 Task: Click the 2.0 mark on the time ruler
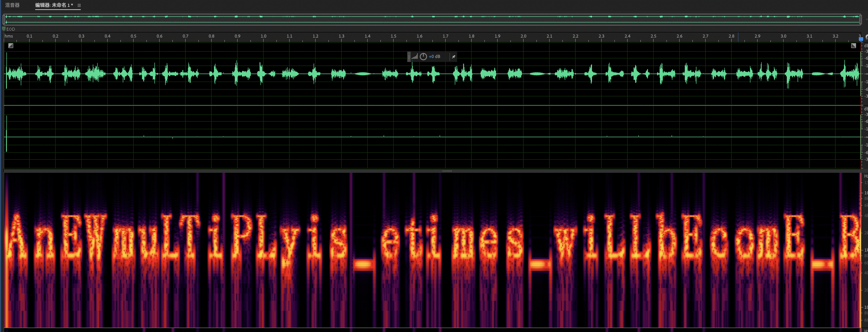coord(523,36)
